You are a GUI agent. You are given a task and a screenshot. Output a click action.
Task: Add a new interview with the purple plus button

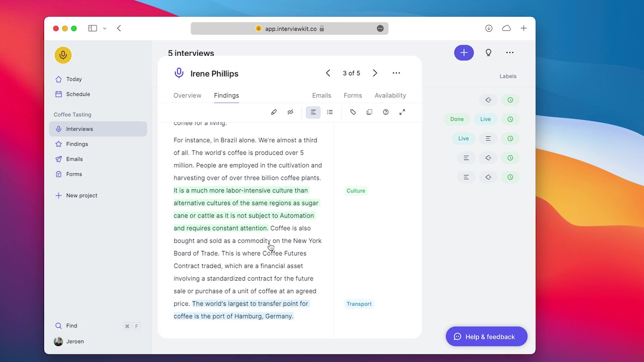pyautogui.click(x=464, y=53)
